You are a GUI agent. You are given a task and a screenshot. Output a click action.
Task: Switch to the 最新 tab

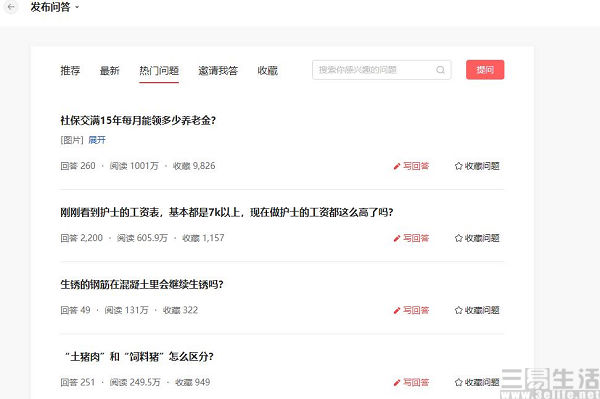(x=109, y=70)
